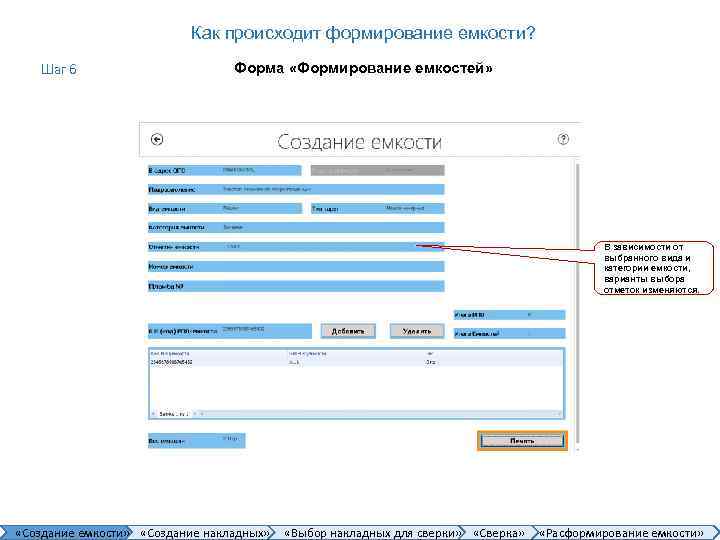
Task: Go back with the circled arrow icon
Action: [157, 139]
